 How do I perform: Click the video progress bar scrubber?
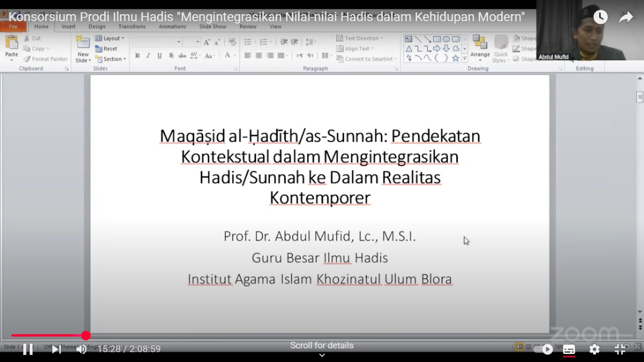click(86, 335)
